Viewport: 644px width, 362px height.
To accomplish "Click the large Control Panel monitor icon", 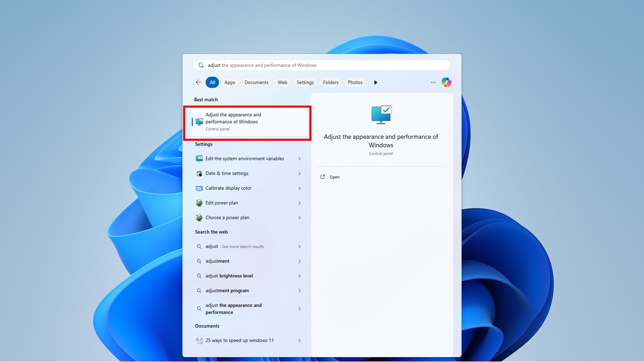I will 381,115.
